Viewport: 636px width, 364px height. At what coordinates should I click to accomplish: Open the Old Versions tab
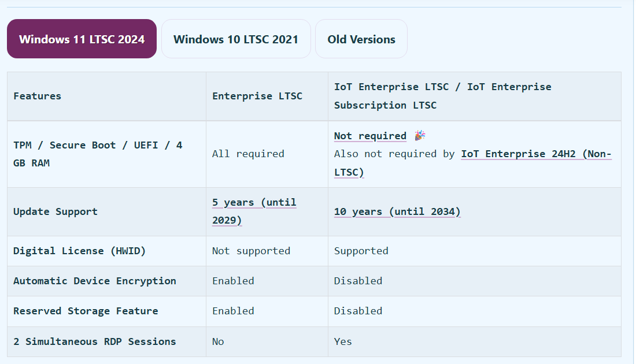tap(361, 39)
